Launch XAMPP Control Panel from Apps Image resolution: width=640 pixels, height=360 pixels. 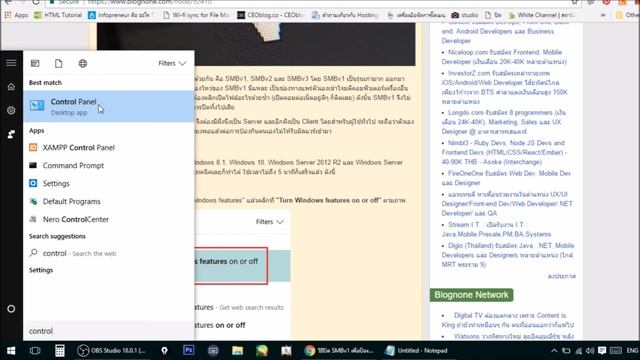pyautogui.click(x=109, y=147)
